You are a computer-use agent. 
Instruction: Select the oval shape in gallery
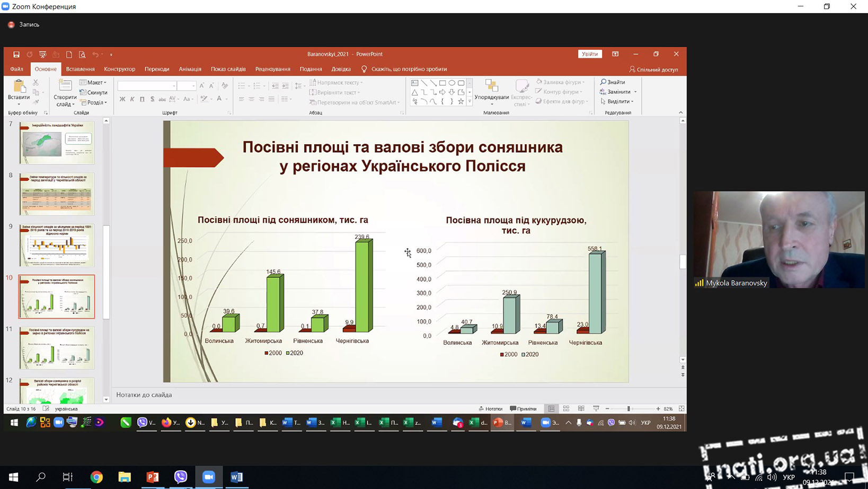click(x=451, y=83)
